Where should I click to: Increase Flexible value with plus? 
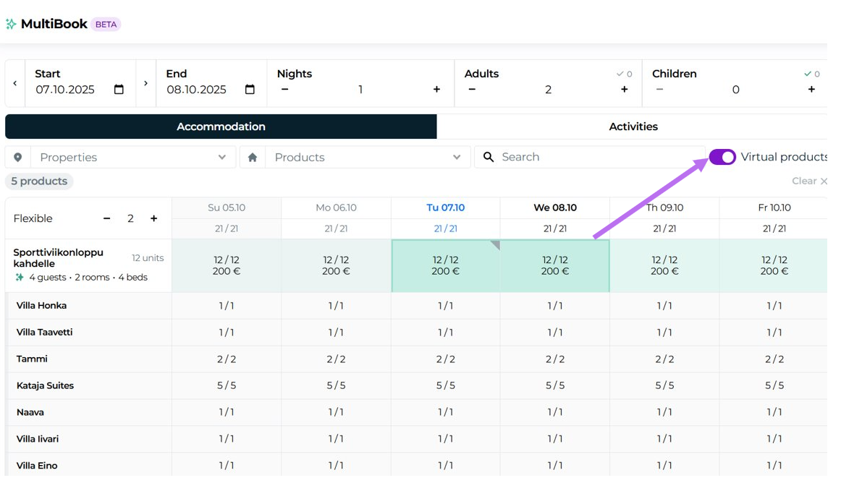pos(153,218)
